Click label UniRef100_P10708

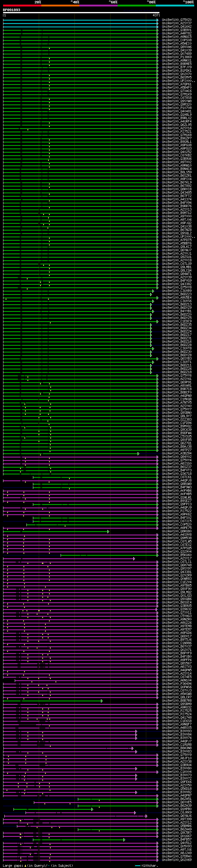tap(177, 108)
